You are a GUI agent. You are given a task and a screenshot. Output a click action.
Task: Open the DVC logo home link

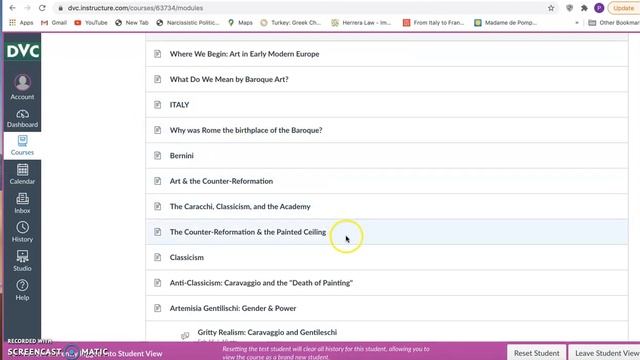pos(22,51)
